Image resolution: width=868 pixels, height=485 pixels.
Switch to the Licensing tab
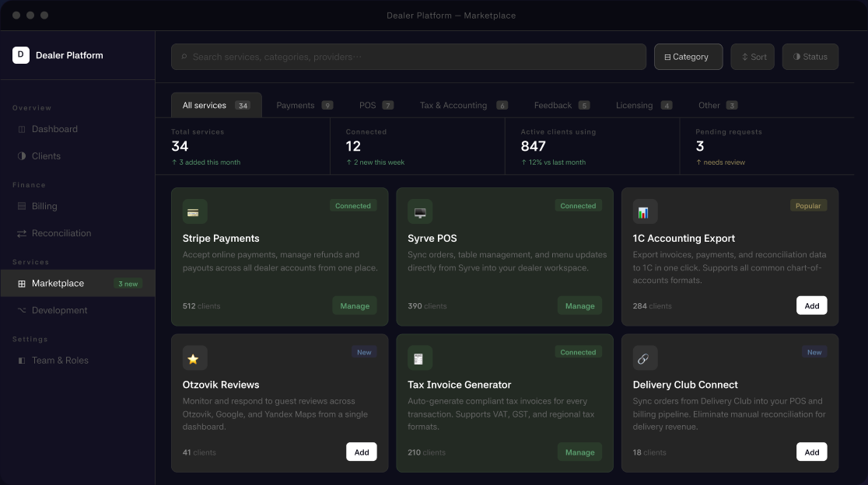(644, 105)
